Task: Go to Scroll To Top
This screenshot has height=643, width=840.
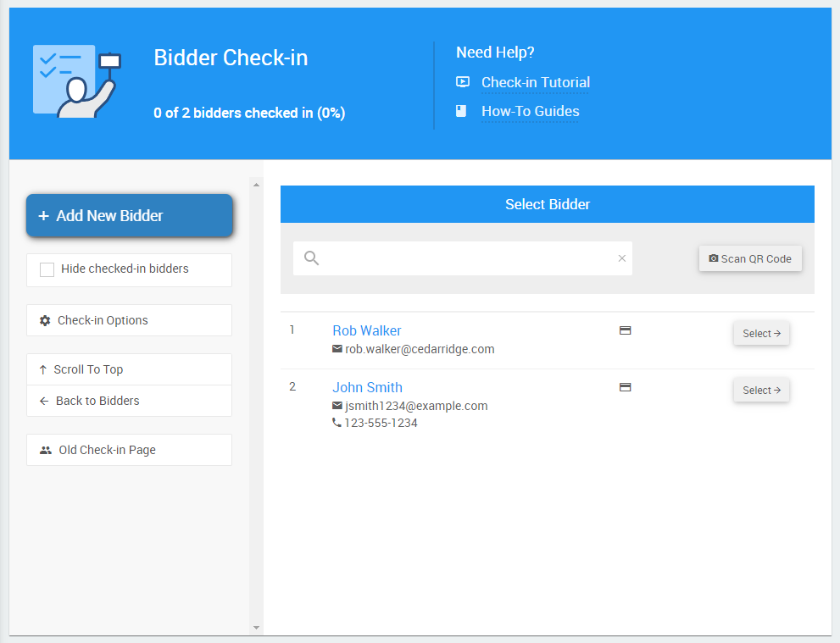Action: 129,369
